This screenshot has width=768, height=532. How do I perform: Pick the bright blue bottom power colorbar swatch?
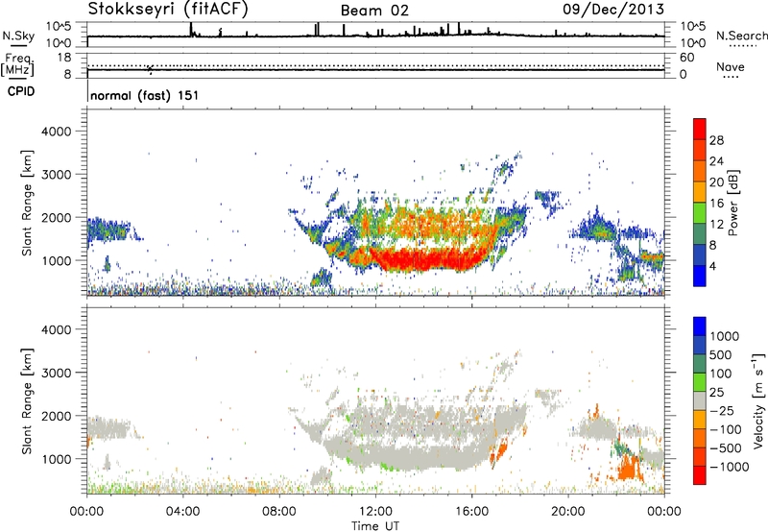pos(700,276)
